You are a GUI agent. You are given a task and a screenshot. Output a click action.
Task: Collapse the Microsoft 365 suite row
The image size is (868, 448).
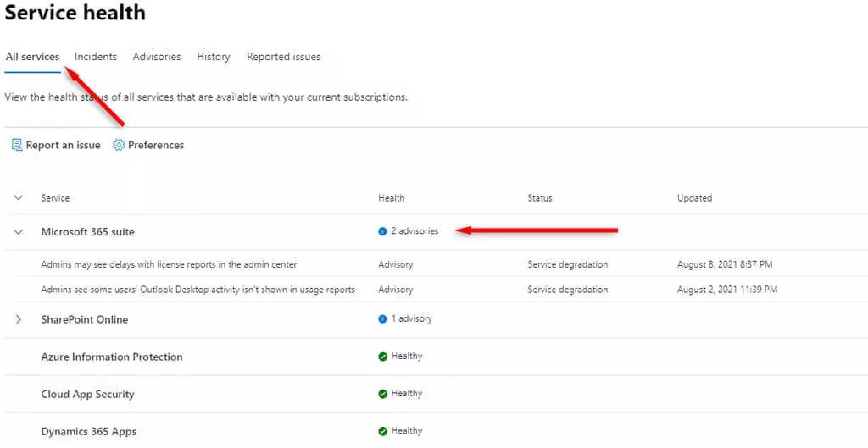point(19,232)
